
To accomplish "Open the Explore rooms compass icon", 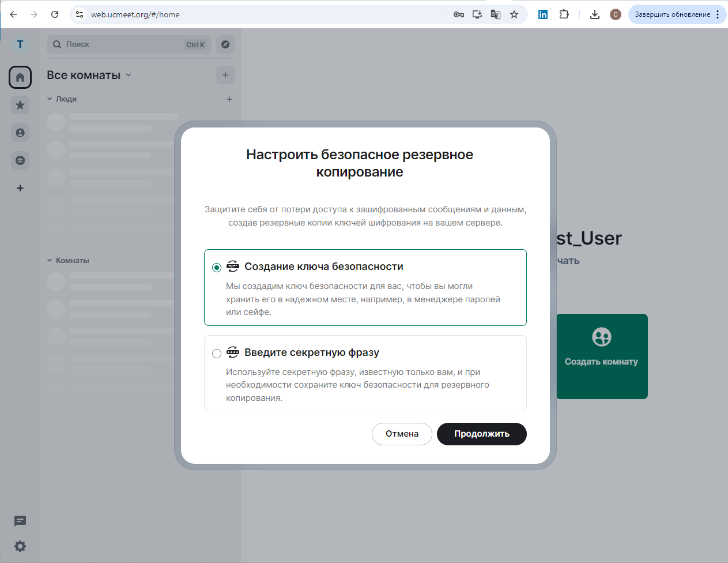I will [x=225, y=44].
